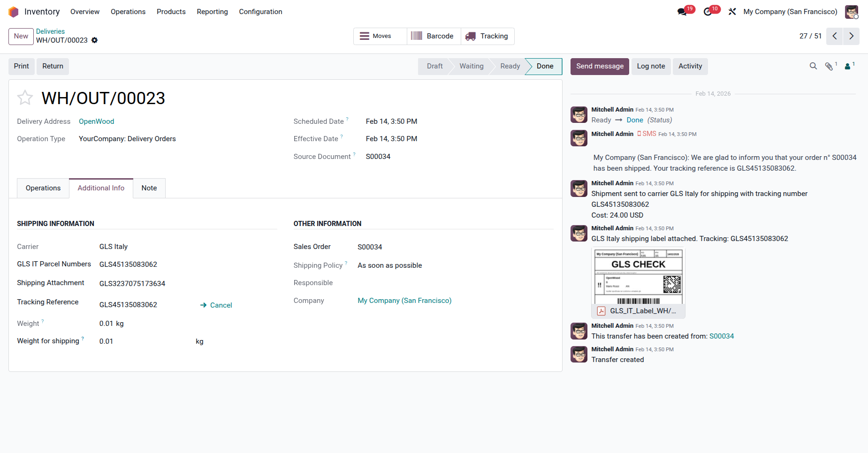Viewport: 868px width, 453px height.
Task: Switch to the Operations tab
Action: (x=43, y=188)
